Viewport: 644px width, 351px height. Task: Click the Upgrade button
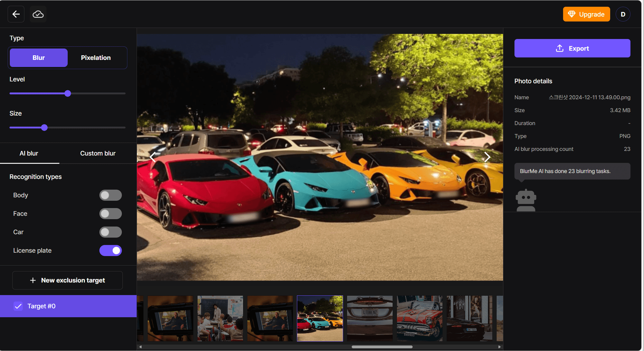coord(586,14)
